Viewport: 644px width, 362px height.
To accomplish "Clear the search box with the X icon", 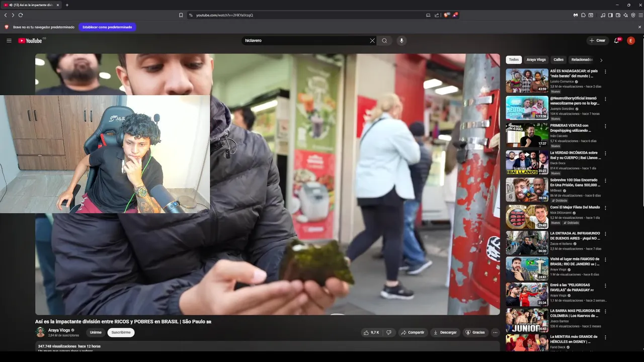I will coord(372,40).
